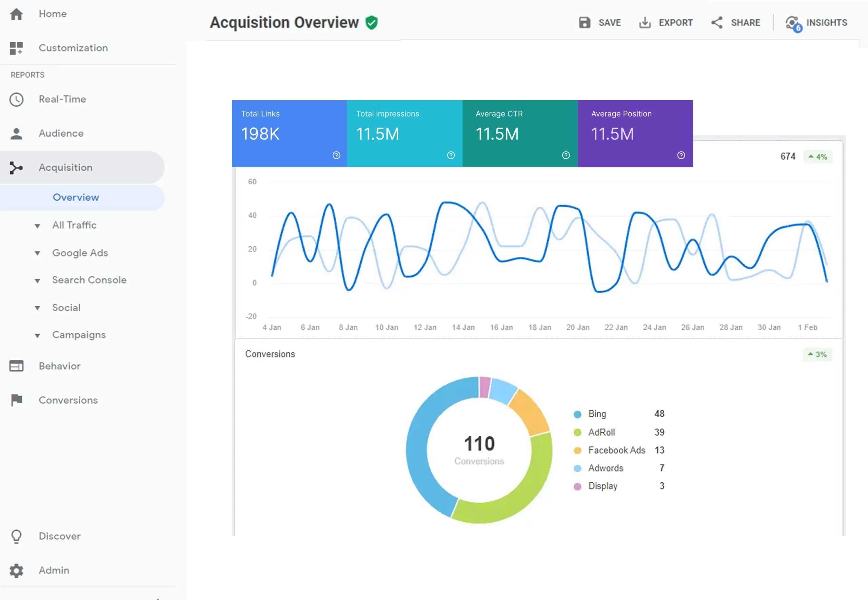Click the Home house icon
The height and width of the screenshot is (600, 868).
[x=16, y=14]
